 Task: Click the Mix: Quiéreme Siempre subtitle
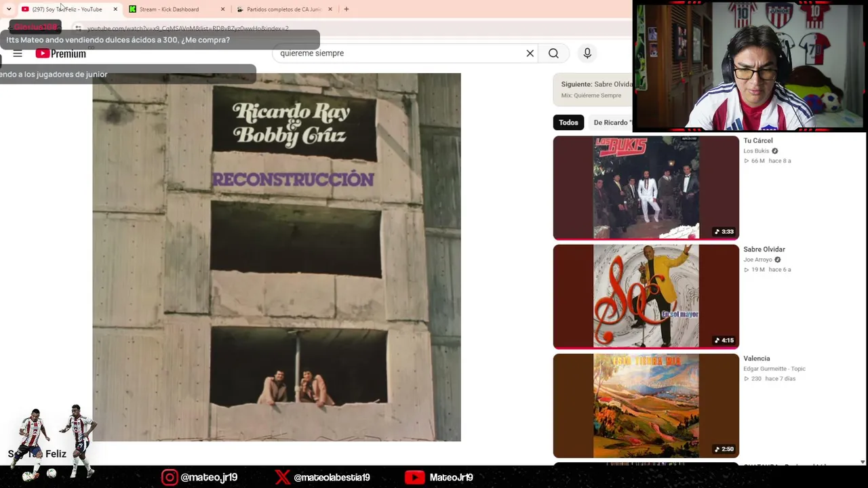point(591,96)
